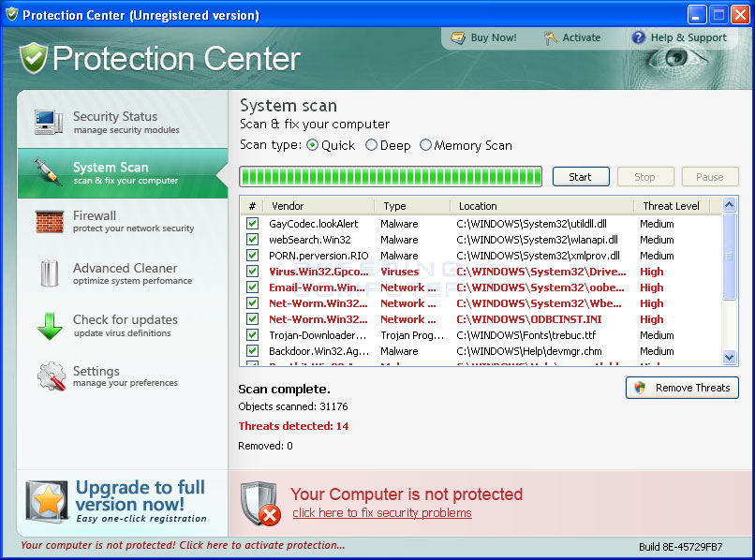This screenshot has height=560, width=755.
Task: Uncheck the webSearch.Win32 threat checkbox
Action: [x=252, y=240]
